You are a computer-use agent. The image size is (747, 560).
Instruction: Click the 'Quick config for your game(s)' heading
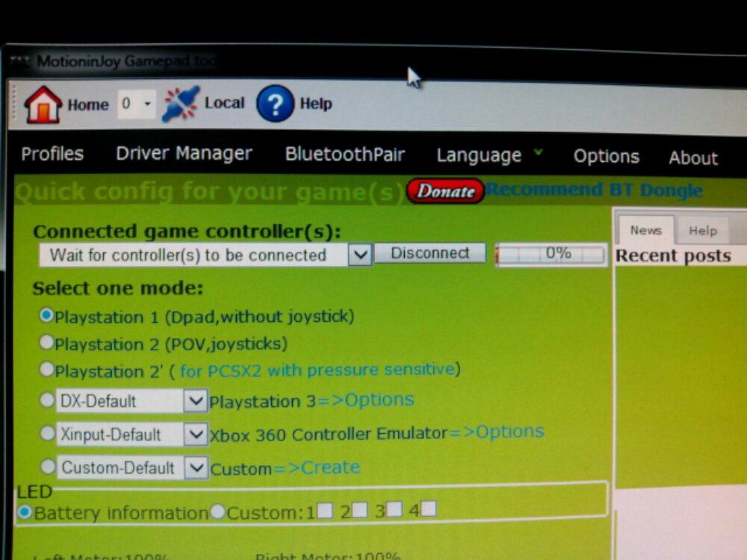(x=210, y=192)
